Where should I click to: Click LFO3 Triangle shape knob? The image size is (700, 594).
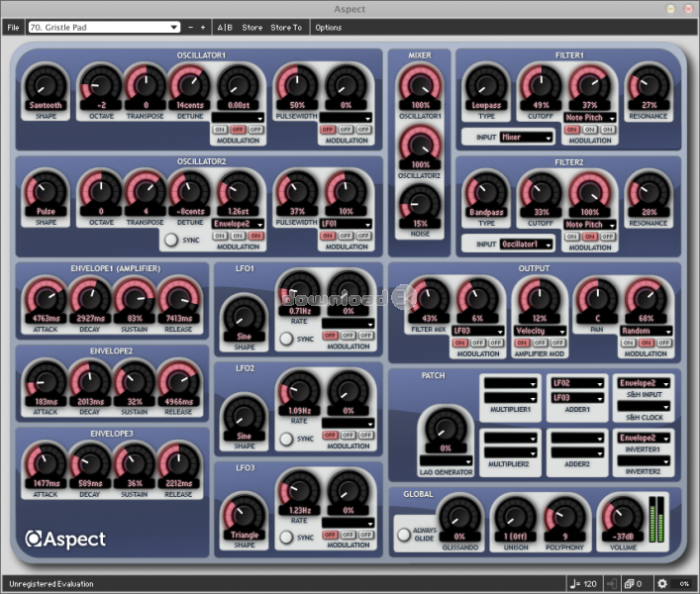coord(245,516)
